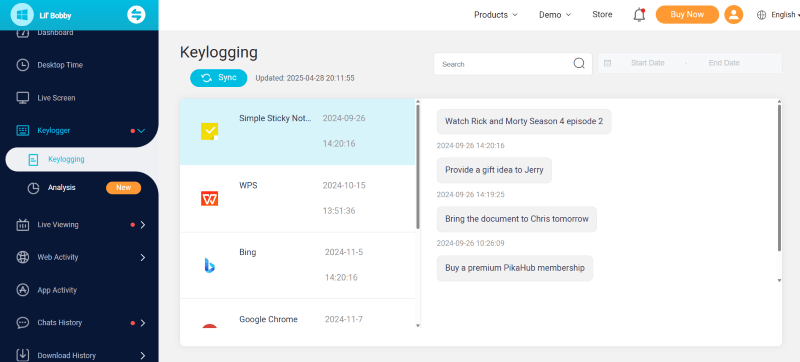This screenshot has height=362, width=800.
Task: Open the Analysis sidebar item
Action: [x=62, y=188]
